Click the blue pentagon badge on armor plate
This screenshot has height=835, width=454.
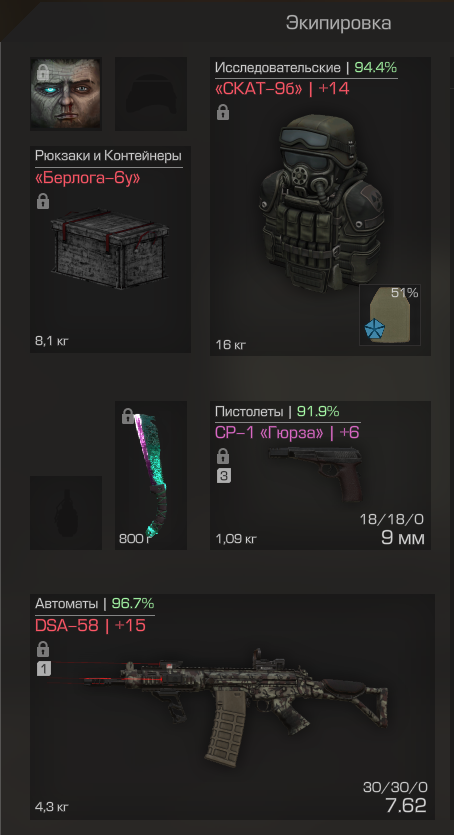pyautogui.click(x=373, y=331)
